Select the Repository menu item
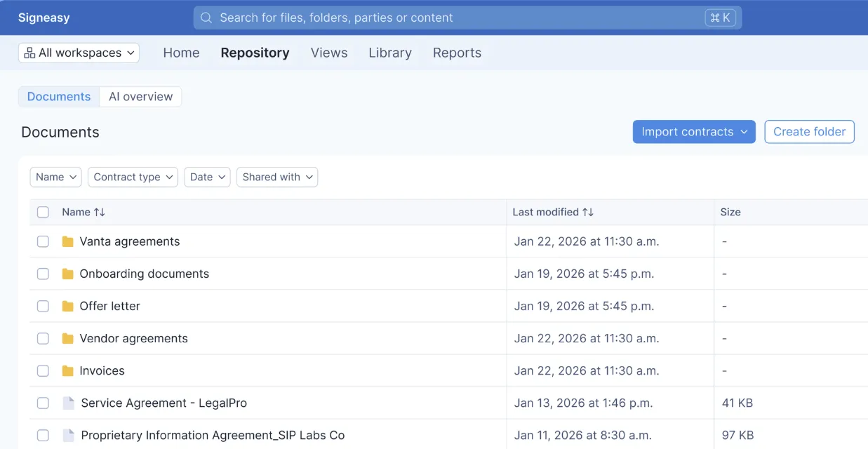This screenshot has width=868, height=449. coord(255,53)
